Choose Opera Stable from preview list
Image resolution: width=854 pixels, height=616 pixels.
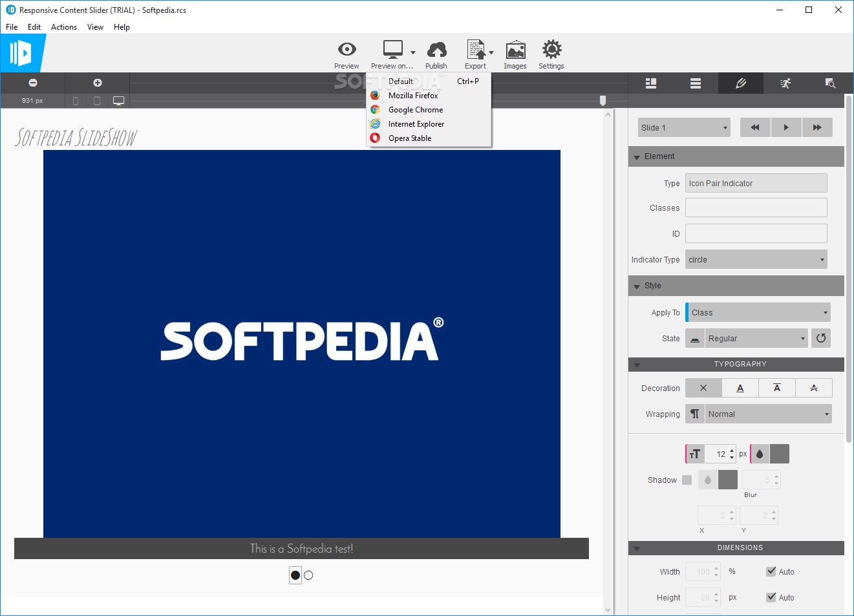429,138
